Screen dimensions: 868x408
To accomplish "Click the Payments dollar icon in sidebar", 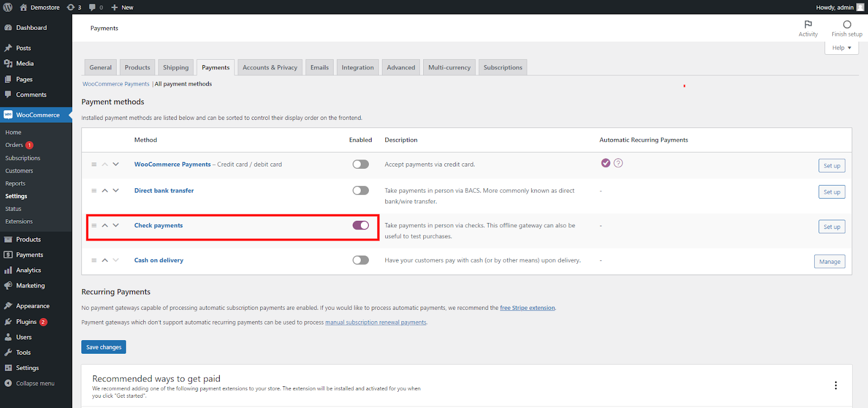I will 8,254.
